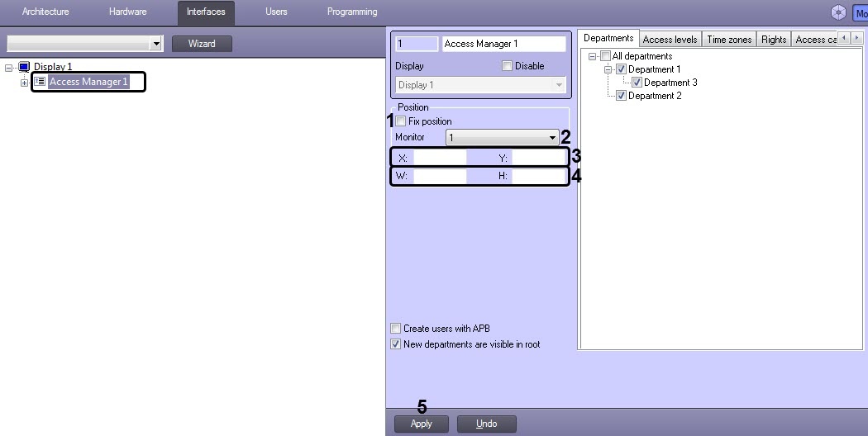Click the Apply button
Image resolution: width=868 pixels, height=436 pixels.
[422, 424]
